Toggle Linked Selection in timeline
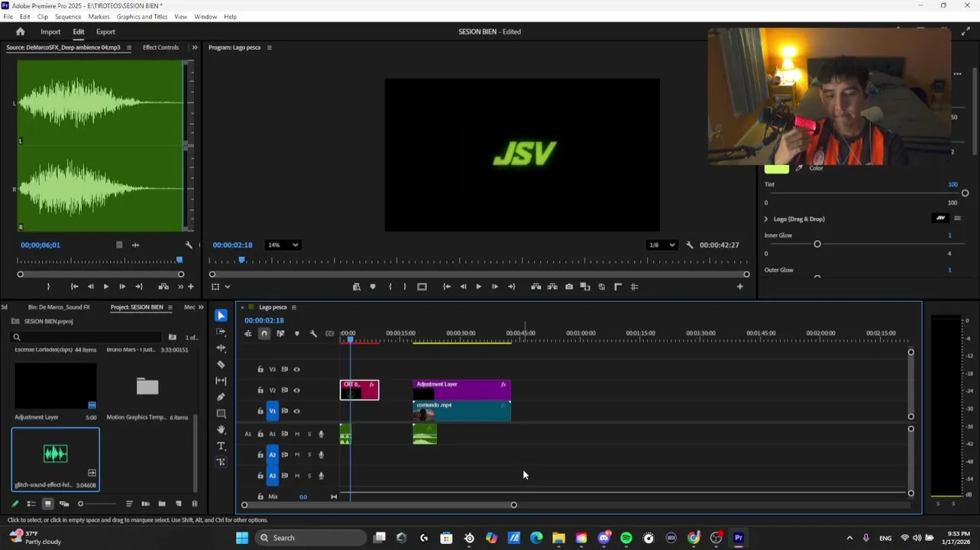The width and height of the screenshot is (980, 550). pos(280,334)
